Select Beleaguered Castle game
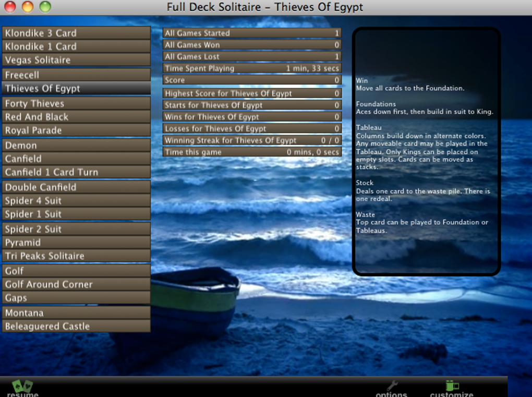532x397 pixels. pyautogui.click(x=76, y=326)
